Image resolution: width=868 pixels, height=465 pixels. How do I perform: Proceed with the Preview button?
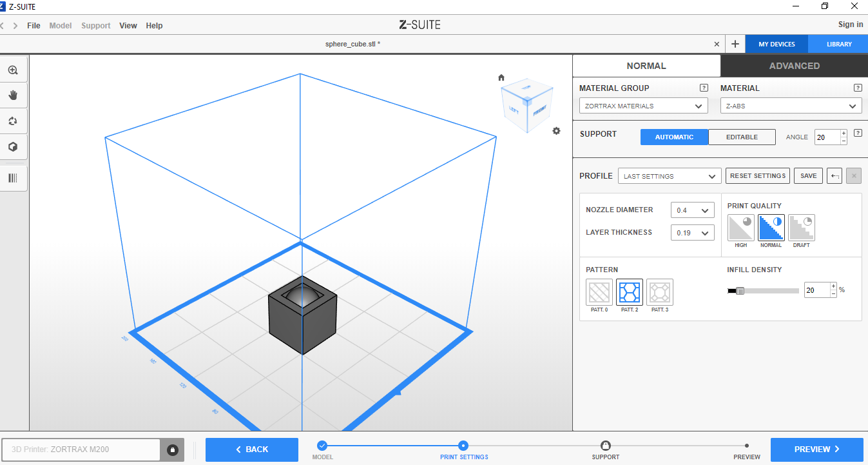pos(817,450)
